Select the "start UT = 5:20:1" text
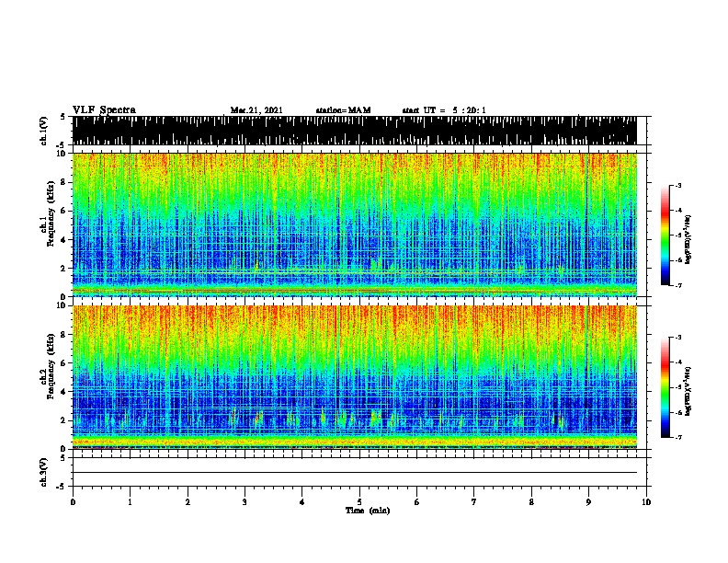 pos(444,110)
